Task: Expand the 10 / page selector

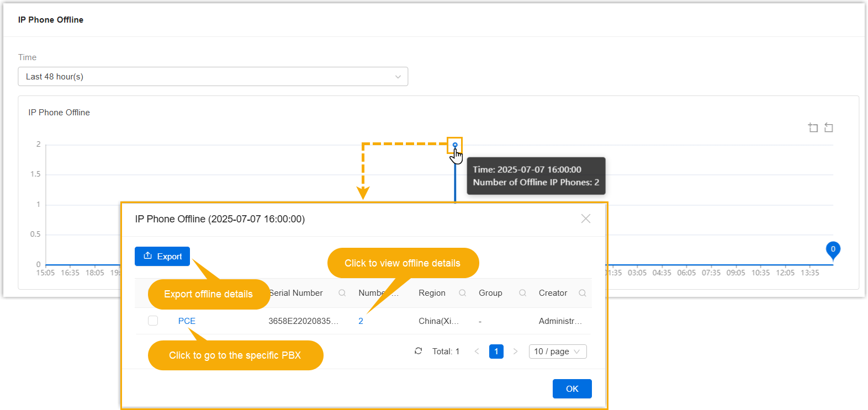Action: [558, 352]
